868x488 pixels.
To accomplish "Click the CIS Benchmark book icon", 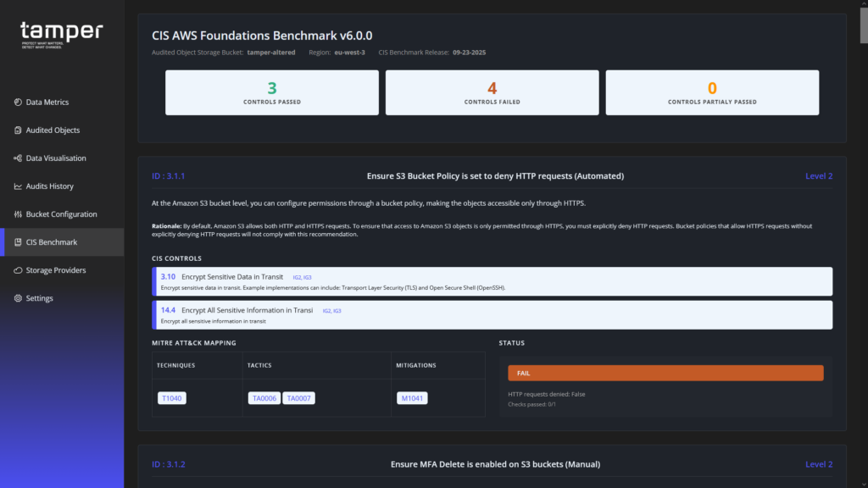I will click(18, 242).
